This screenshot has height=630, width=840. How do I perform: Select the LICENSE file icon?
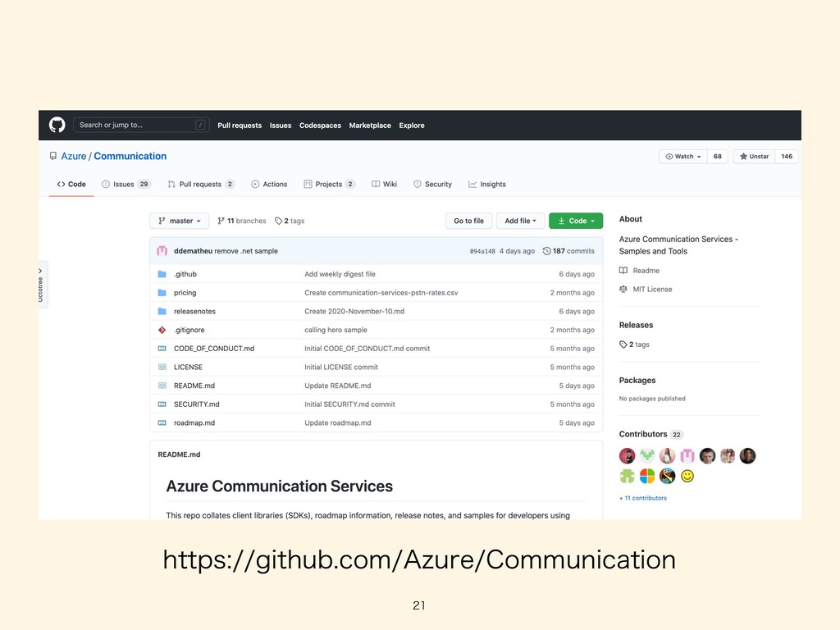click(162, 367)
